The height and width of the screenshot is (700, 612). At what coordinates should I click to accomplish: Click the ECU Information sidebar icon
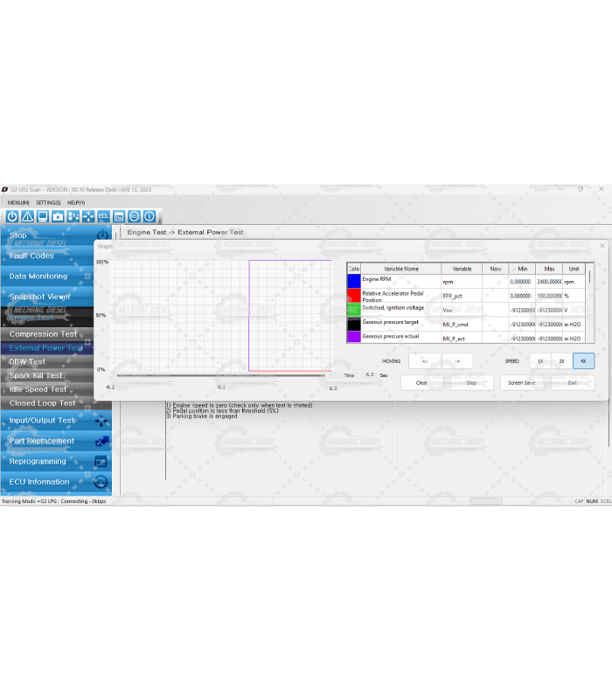(101, 482)
